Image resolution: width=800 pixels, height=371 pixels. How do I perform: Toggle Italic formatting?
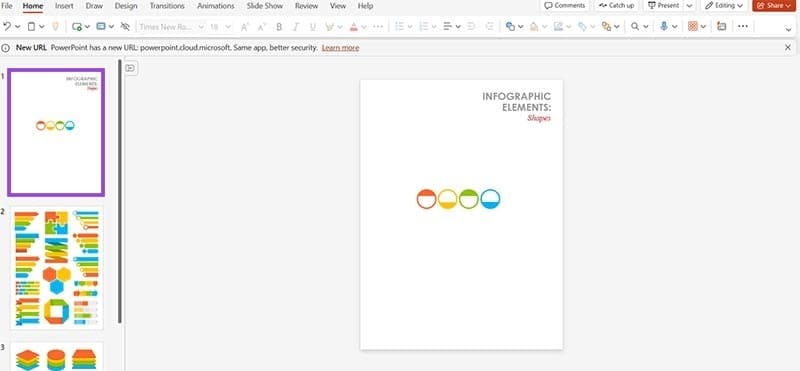(x=295, y=27)
